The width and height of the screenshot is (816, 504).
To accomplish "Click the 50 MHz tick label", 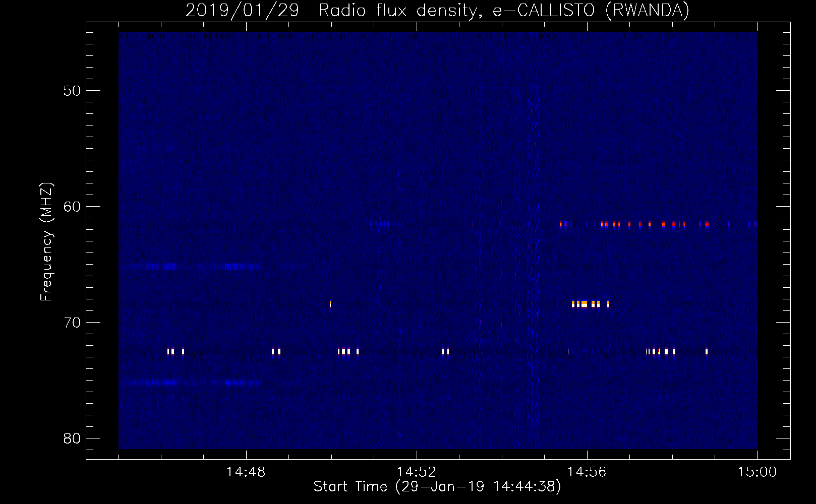I will (72, 91).
